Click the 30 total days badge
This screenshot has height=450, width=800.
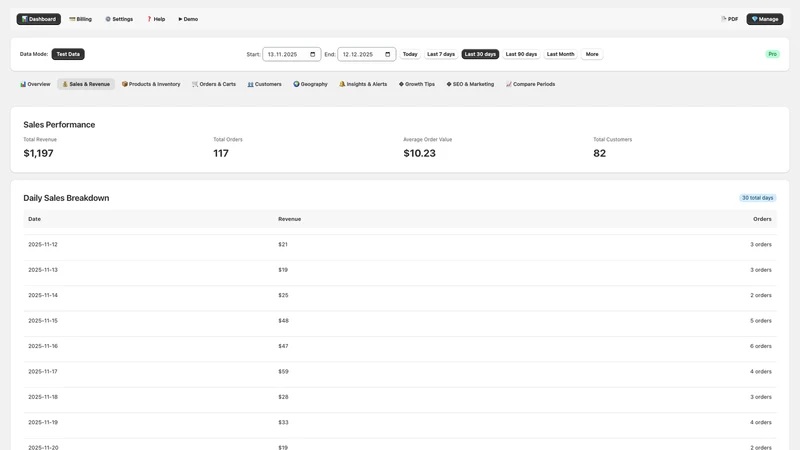[x=758, y=198]
